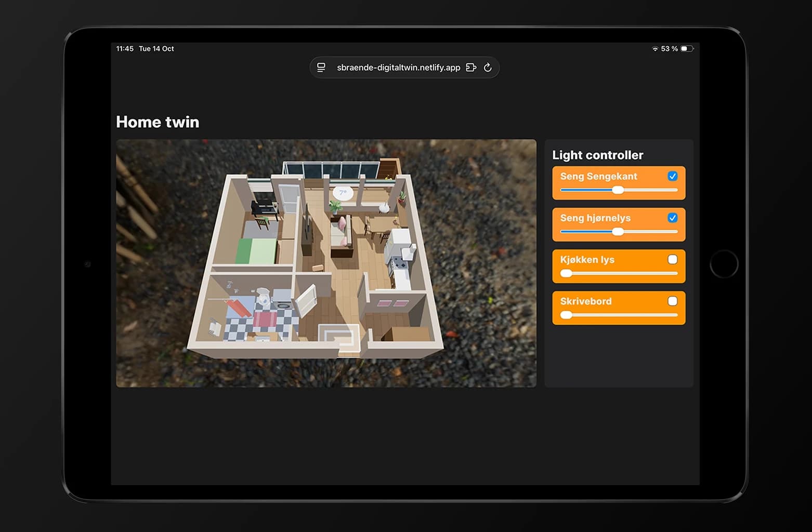812x532 pixels.
Task: Reload the digital twin page
Action: 488,68
